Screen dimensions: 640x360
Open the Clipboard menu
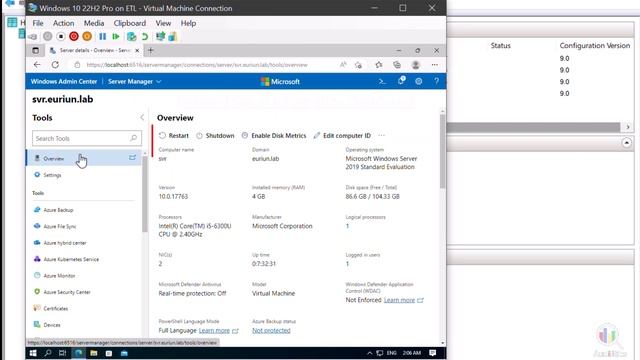coord(130,23)
